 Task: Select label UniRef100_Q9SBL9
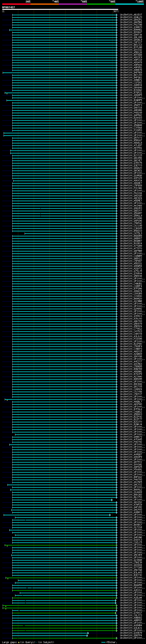[x=131, y=40]
